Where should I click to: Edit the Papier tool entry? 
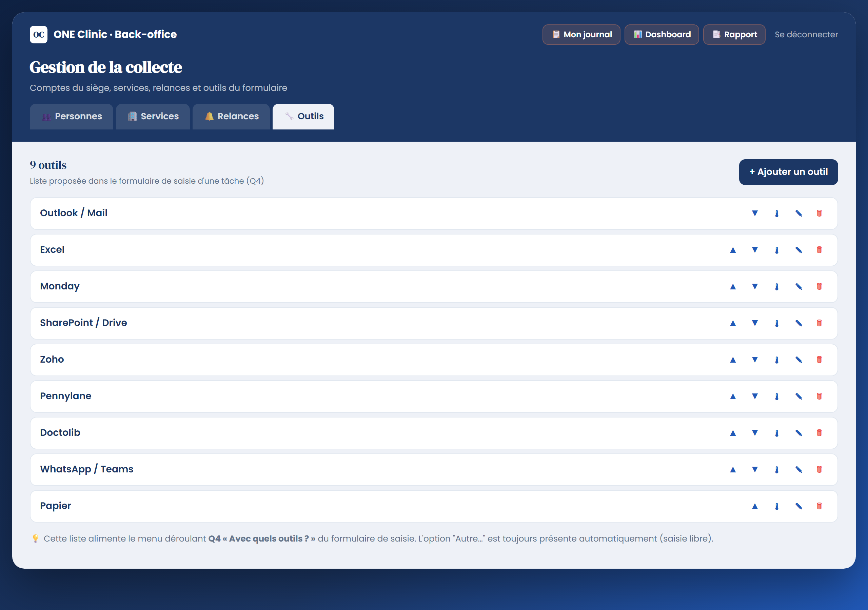798,506
